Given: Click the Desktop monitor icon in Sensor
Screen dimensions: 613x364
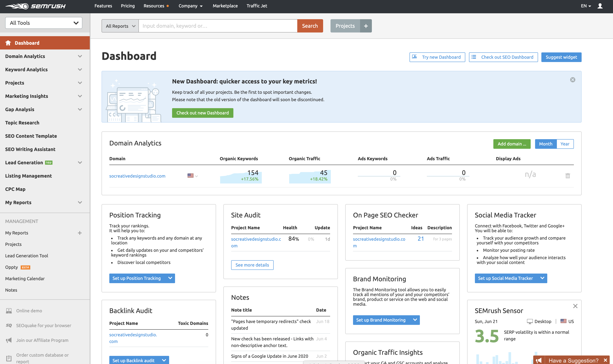Looking at the screenshot, I should [530, 321].
